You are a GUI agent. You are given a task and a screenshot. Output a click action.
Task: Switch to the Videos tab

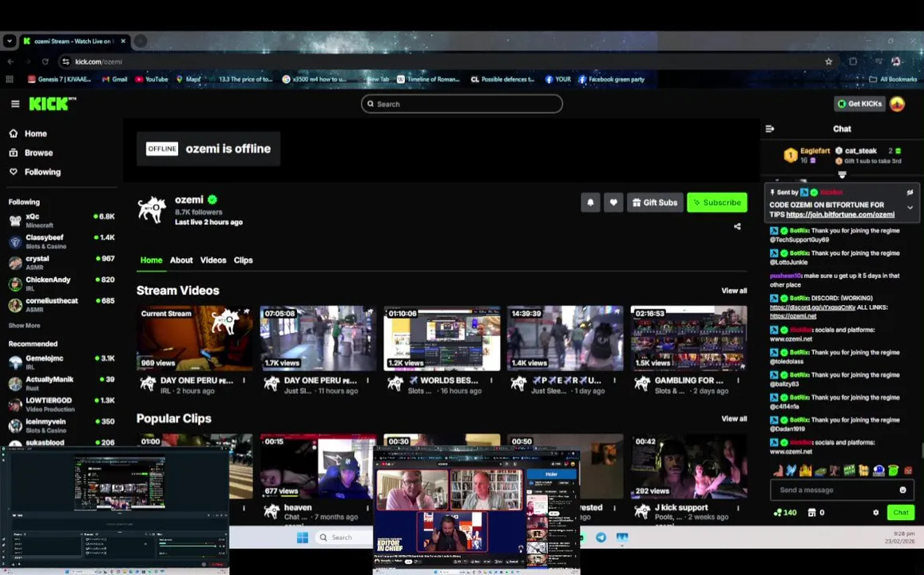(x=212, y=260)
